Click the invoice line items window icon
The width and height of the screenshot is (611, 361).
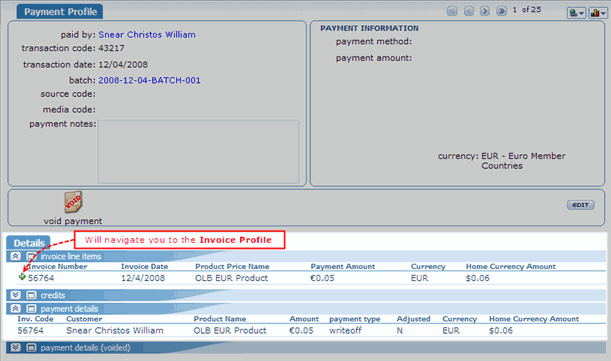pos(31,256)
